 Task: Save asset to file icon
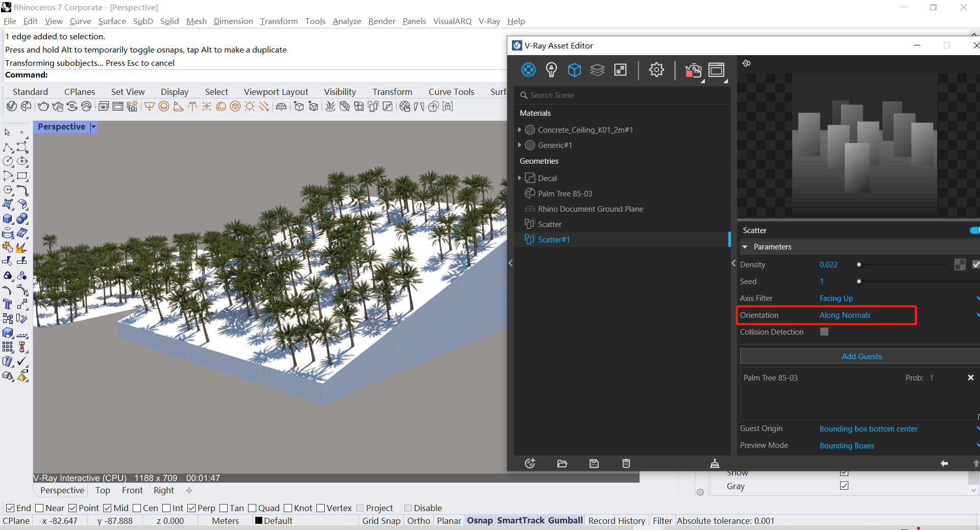coord(594,463)
